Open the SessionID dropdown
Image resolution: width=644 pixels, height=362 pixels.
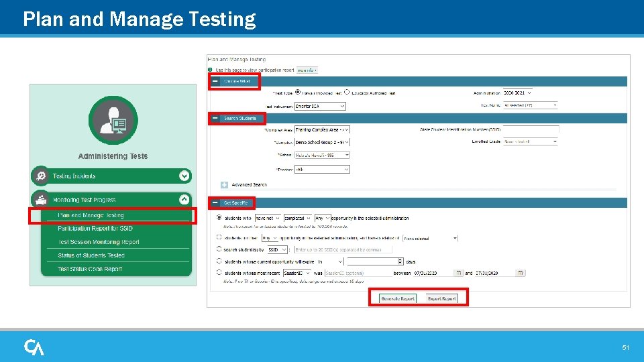(x=297, y=273)
